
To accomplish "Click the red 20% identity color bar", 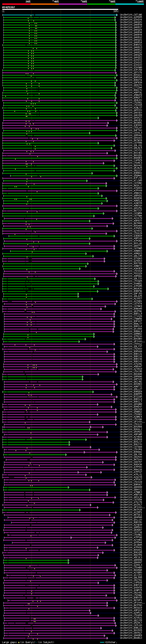I will [16, 4].
